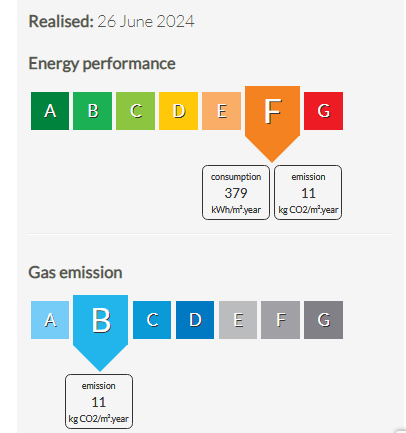Click the Gas emission heading
Screen dimensions: 406x433
point(75,272)
